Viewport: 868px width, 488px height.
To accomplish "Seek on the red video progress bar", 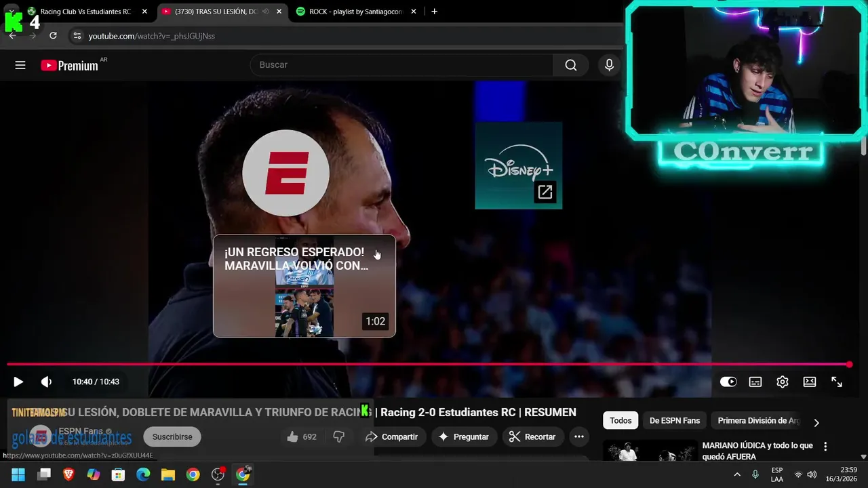I will click(x=428, y=365).
